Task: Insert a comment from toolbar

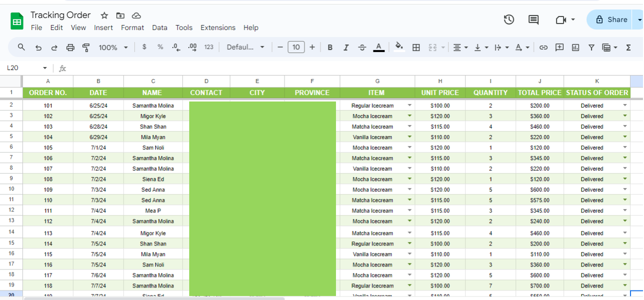Action: click(x=560, y=47)
